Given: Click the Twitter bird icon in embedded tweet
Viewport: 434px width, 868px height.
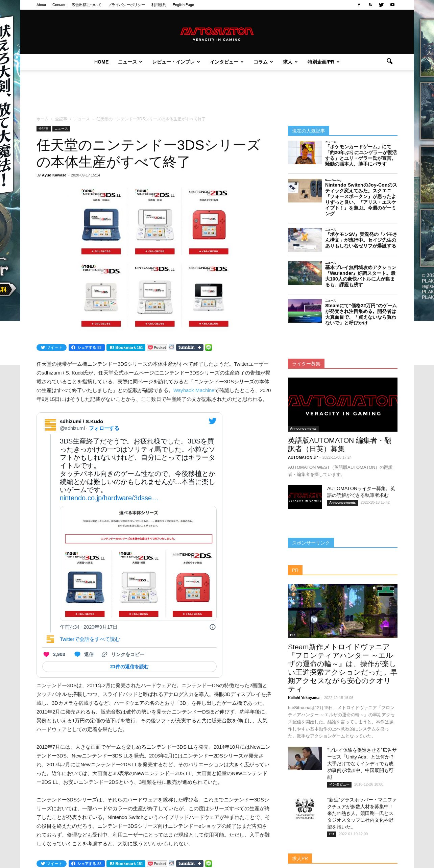Looking at the screenshot, I should pyautogui.click(x=212, y=421).
